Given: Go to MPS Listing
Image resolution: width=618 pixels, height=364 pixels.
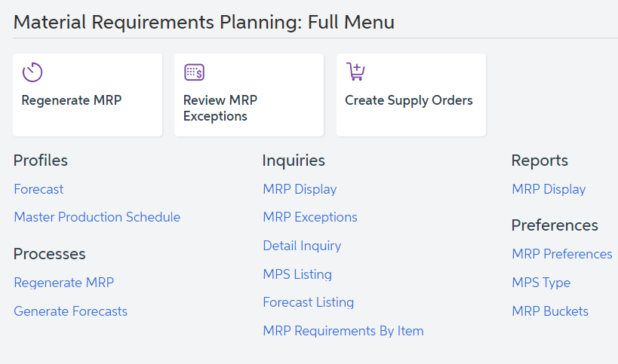Looking at the screenshot, I should click(297, 274).
